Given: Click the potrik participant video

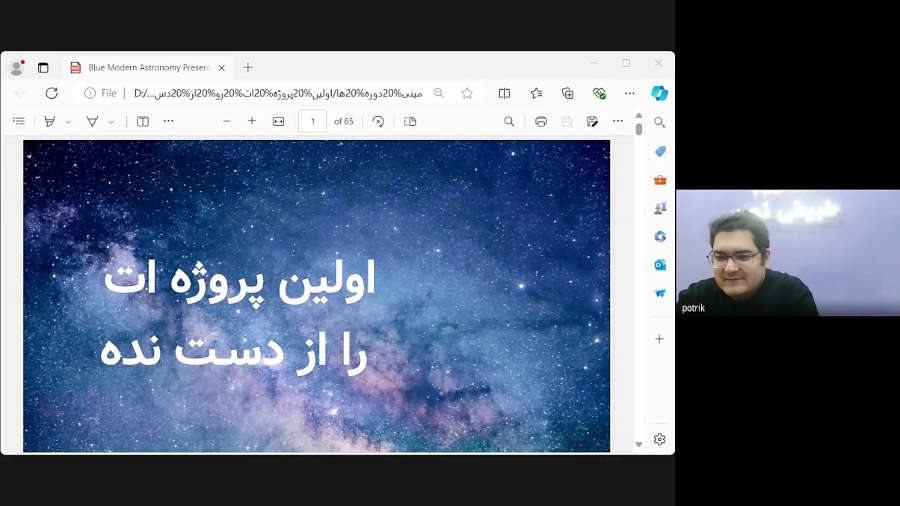Looking at the screenshot, I should tap(788, 253).
